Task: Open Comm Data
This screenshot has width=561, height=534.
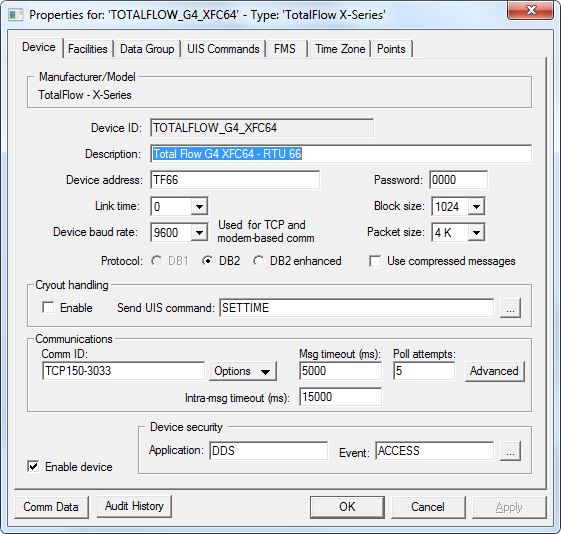Action: tap(51, 507)
